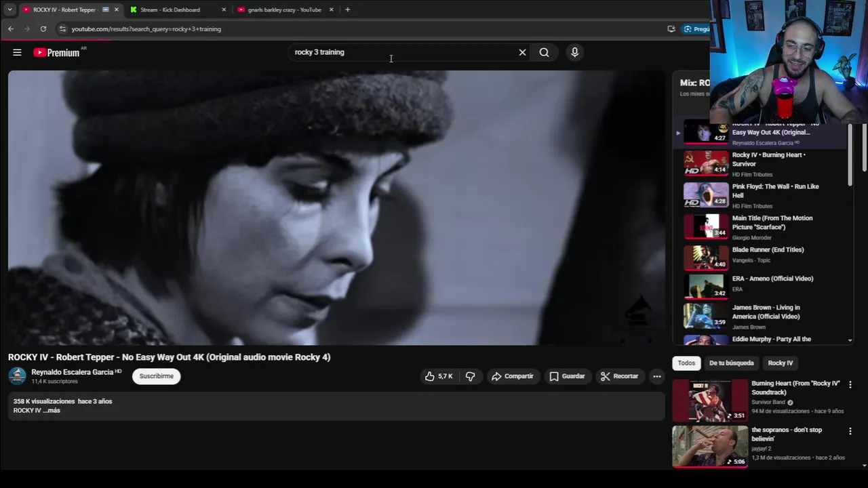This screenshot has width=868, height=488.
Task: Click the media playing indicator on ROCKY tab
Action: 105,9
